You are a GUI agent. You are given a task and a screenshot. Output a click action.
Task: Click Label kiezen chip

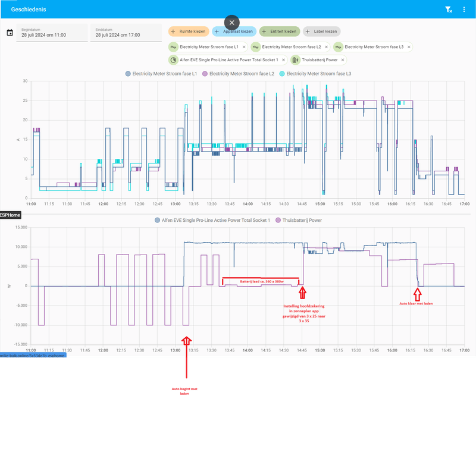click(322, 32)
